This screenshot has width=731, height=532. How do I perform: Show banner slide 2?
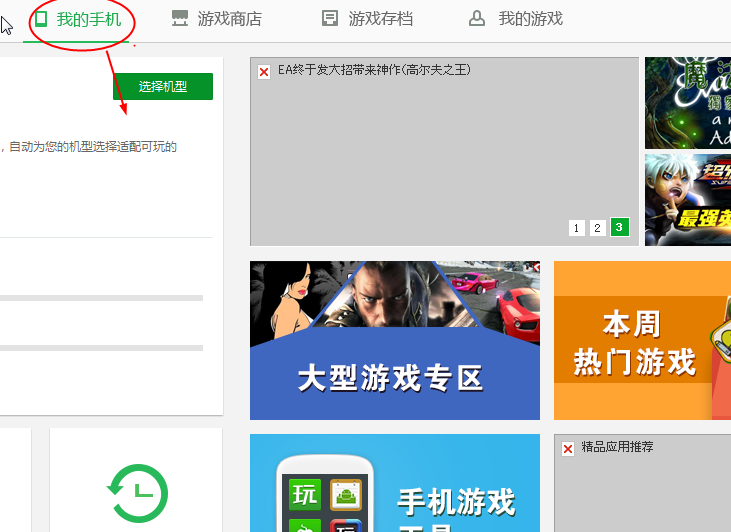pos(597,228)
